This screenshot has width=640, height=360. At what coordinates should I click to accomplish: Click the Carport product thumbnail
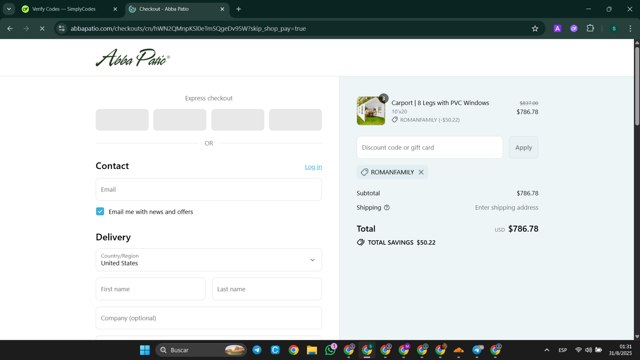(x=371, y=111)
